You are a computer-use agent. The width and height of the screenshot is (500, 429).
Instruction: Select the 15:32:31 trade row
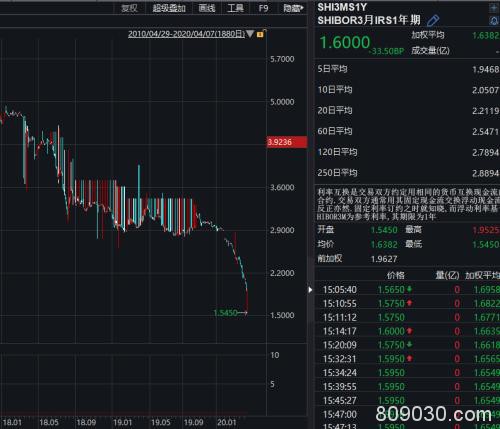tap(407, 359)
